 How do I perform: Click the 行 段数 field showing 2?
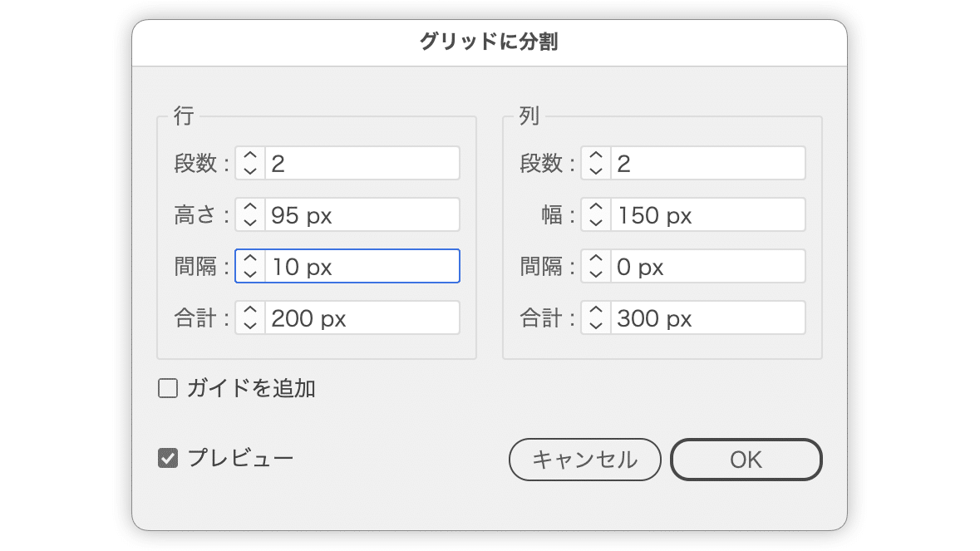pyautogui.click(x=362, y=163)
